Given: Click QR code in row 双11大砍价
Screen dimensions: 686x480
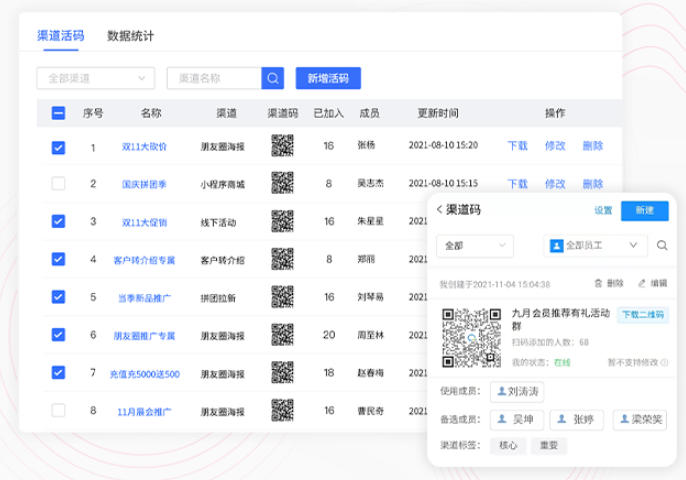Looking at the screenshot, I should (x=282, y=145).
